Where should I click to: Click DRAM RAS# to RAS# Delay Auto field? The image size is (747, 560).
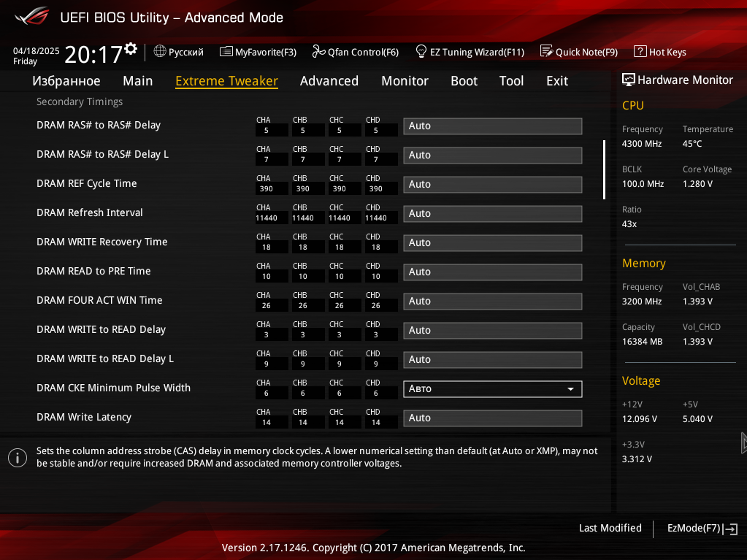(x=493, y=126)
